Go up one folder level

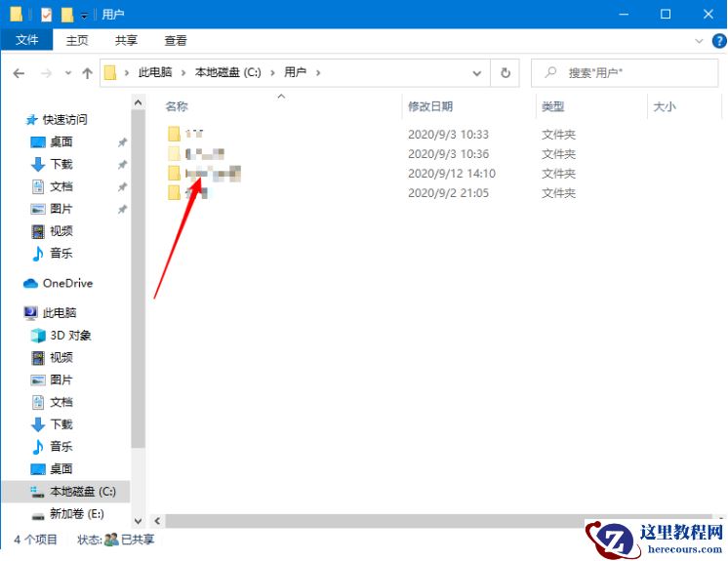pos(87,73)
